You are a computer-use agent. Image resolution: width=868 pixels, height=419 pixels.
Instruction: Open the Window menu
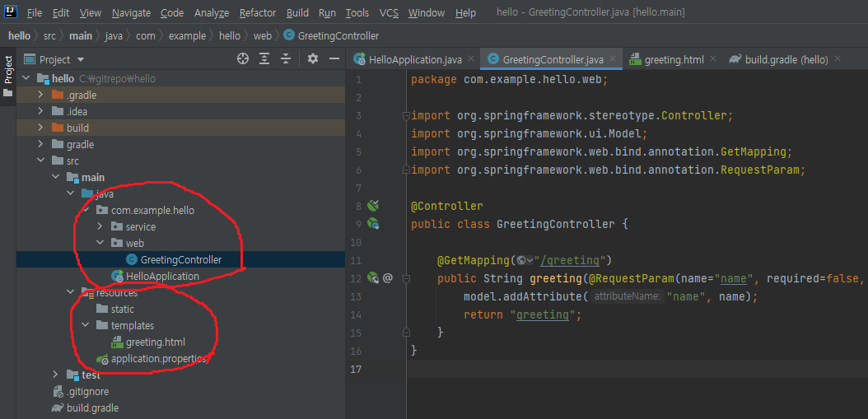point(427,12)
